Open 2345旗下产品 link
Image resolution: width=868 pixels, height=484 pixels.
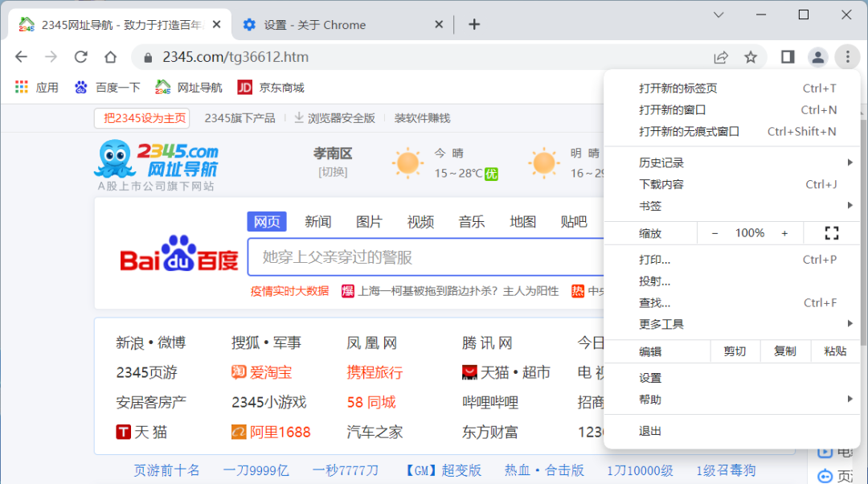[x=240, y=118]
